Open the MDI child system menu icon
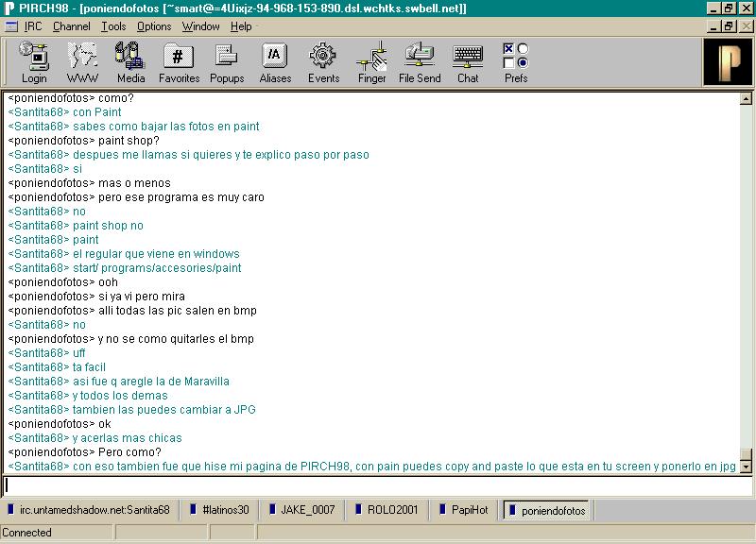Image resolution: width=756 pixels, height=544 pixels. pyautogui.click(x=11, y=26)
